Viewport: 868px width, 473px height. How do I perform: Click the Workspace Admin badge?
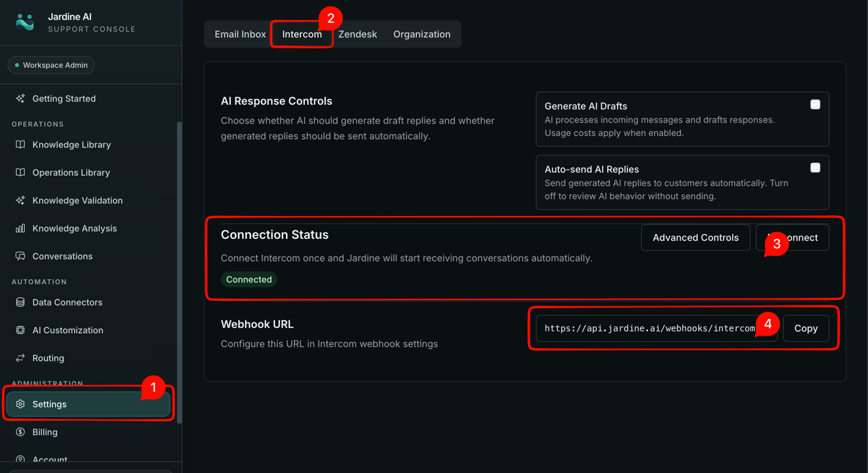point(51,65)
